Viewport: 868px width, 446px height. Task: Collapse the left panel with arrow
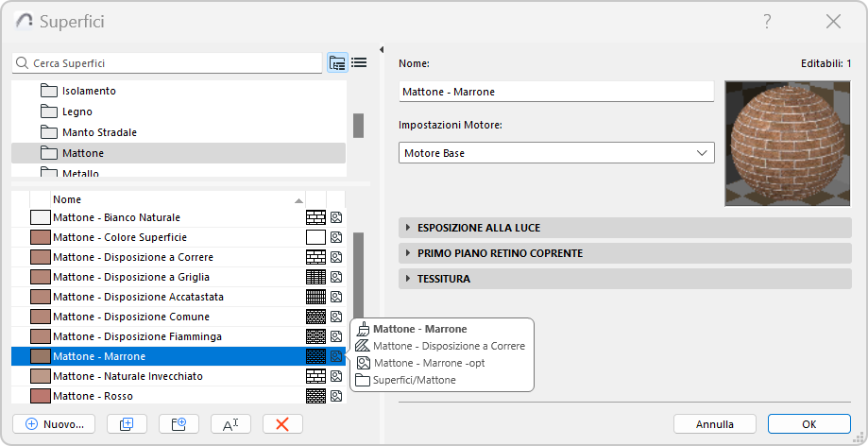[x=381, y=50]
